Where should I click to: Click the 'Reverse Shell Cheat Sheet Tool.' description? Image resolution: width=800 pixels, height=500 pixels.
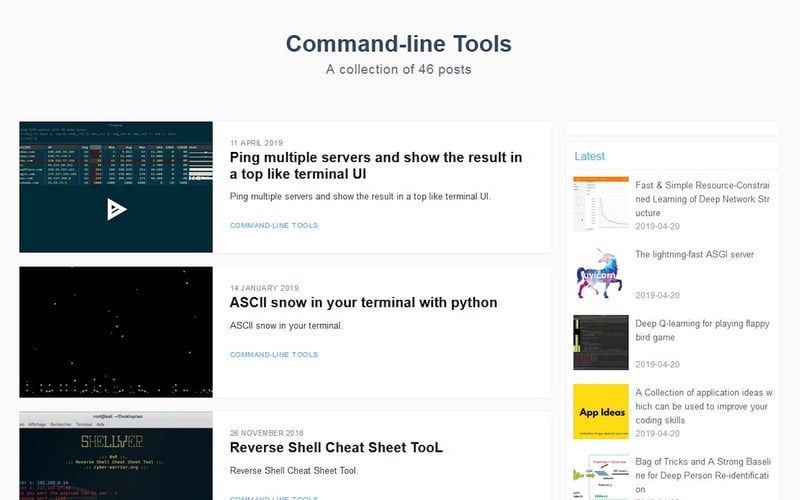[x=294, y=470]
